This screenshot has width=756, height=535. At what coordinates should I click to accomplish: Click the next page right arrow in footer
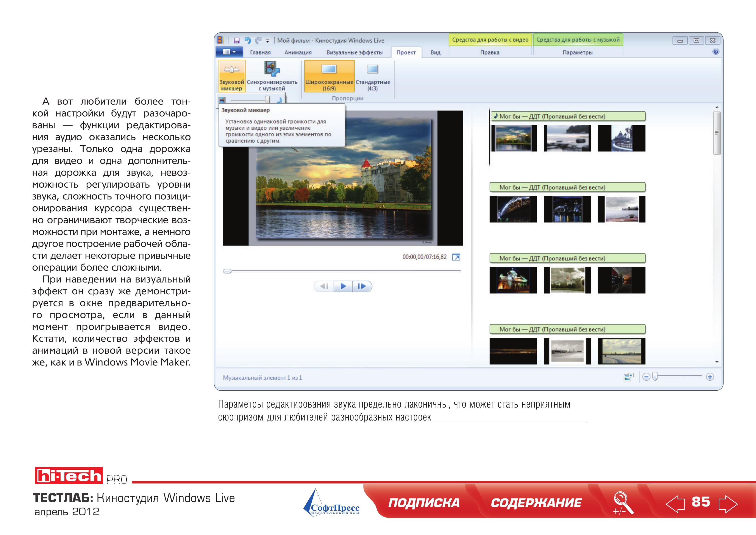pos(728,504)
